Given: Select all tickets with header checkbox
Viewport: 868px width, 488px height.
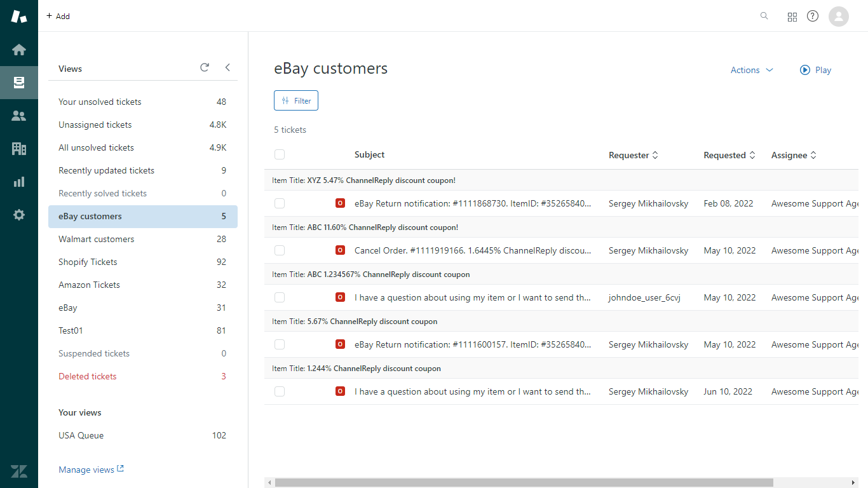Looking at the screenshot, I should coord(280,154).
